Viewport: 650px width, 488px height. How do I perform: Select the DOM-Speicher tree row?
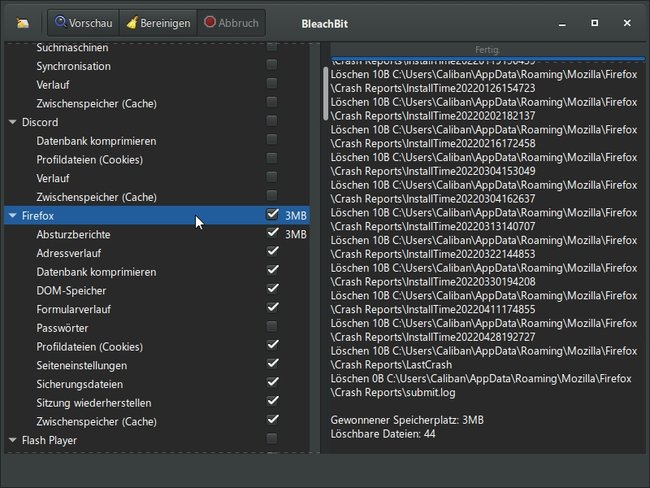157,291
